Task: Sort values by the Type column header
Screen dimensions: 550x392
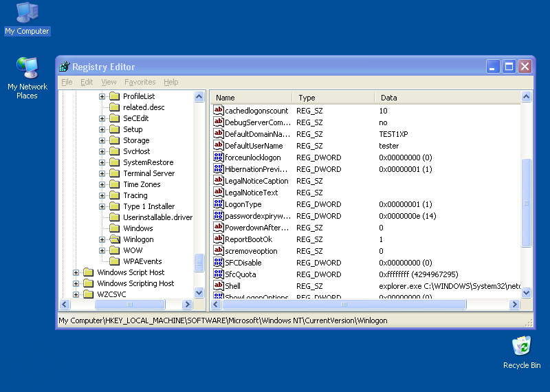Action: pos(333,98)
